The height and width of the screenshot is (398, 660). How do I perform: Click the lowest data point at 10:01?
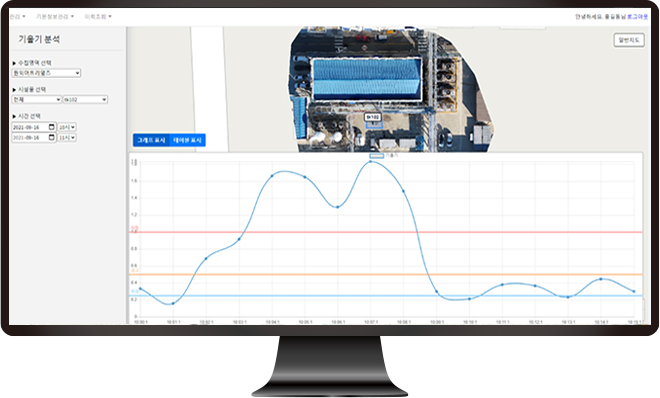point(173,303)
